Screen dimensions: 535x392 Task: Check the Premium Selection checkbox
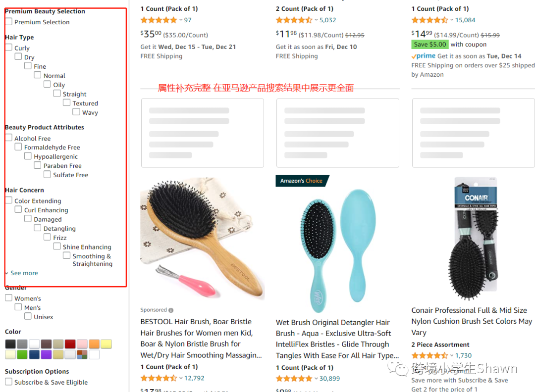coord(9,22)
